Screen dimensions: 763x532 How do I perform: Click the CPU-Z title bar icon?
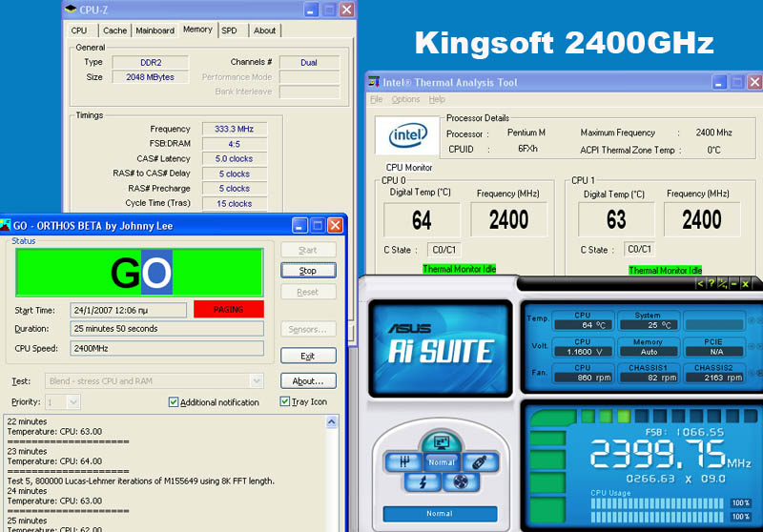coord(71,9)
